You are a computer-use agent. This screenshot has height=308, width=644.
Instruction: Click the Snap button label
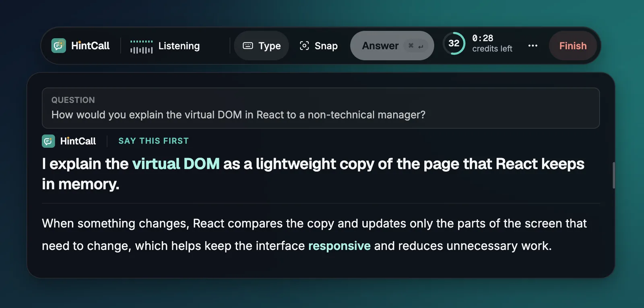click(x=326, y=46)
